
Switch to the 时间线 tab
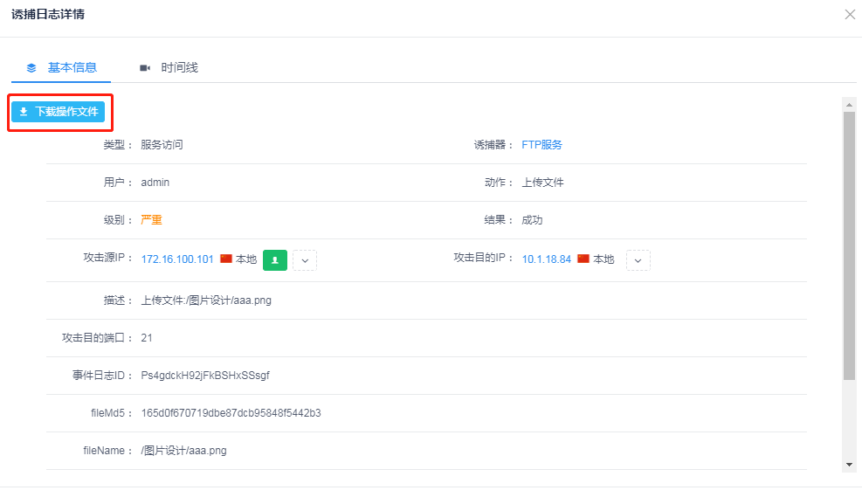tap(179, 67)
